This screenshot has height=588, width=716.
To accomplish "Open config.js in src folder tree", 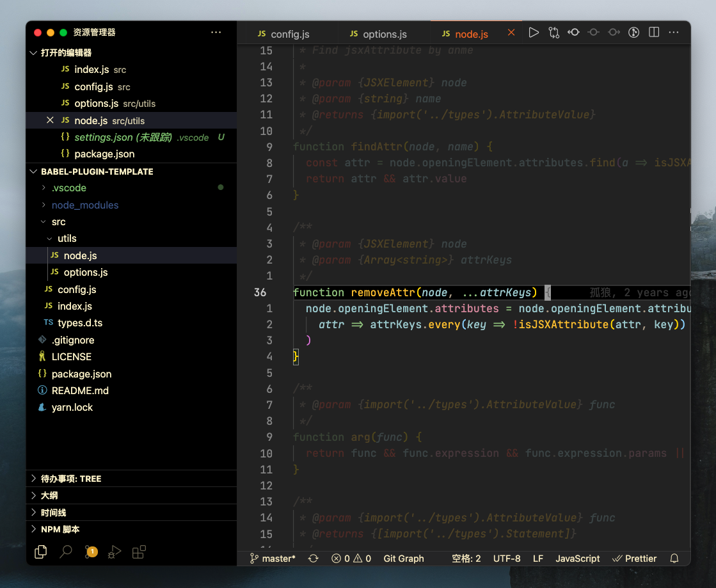I will [132, 289].
